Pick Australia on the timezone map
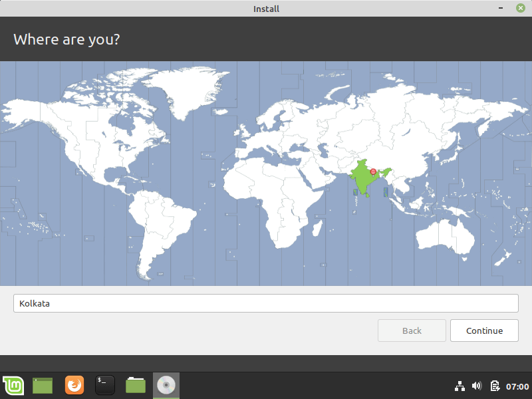 click(x=444, y=237)
